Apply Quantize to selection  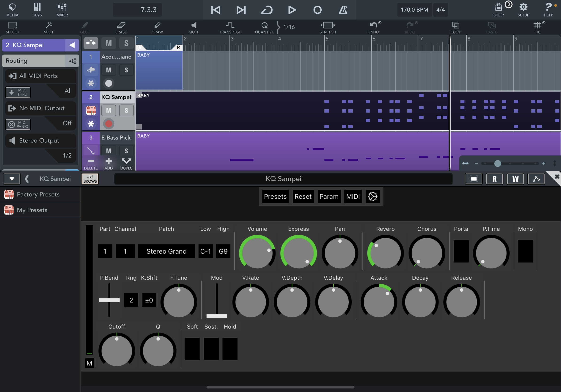264,28
